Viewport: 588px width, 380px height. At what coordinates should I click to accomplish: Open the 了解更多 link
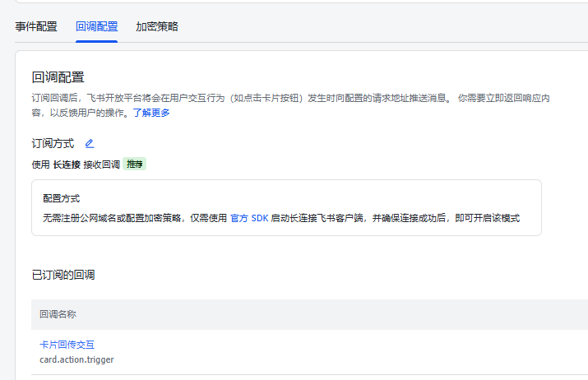point(151,113)
